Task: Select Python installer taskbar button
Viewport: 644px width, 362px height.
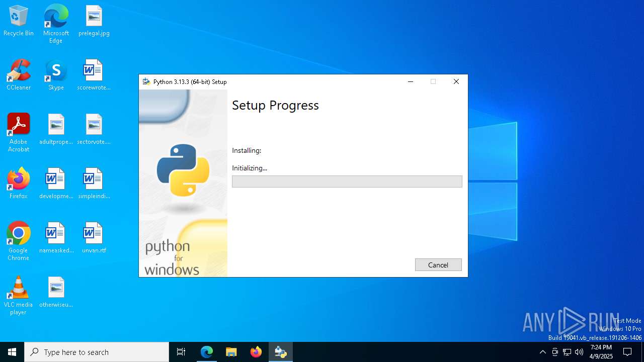Action: [281, 352]
